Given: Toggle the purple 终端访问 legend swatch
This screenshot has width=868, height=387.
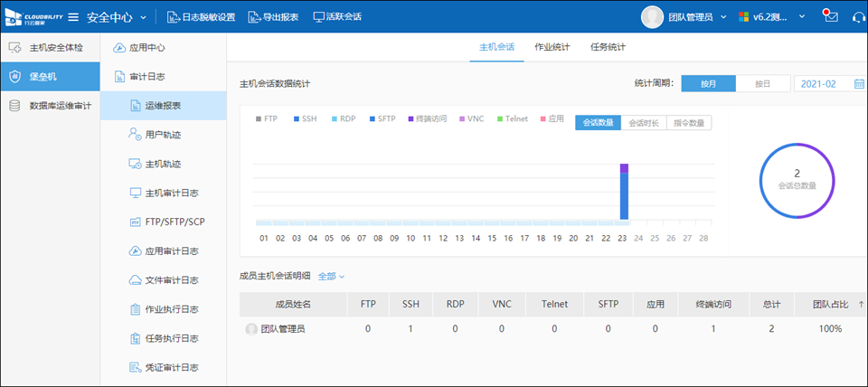Looking at the screenshot, I should point(410,119).
